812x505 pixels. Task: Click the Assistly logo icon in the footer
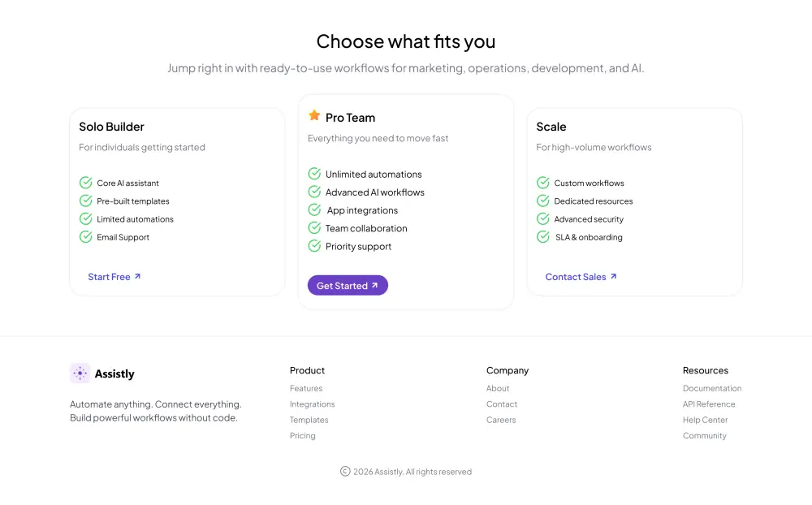point(80,373)
